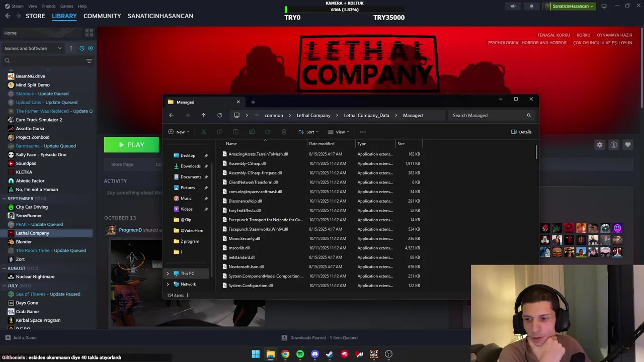Open the Details pane in Explorer
The image size is (644, 362).
coord(521,132)
